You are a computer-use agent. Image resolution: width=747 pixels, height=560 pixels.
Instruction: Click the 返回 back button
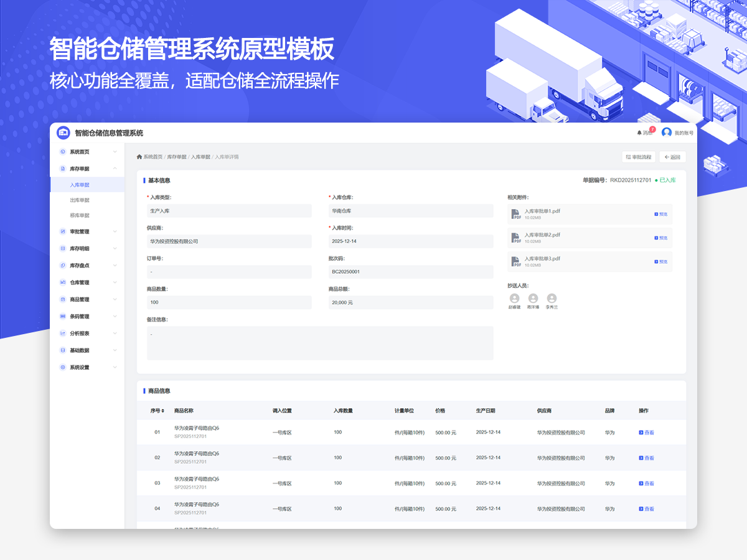[x=672, y=157]
